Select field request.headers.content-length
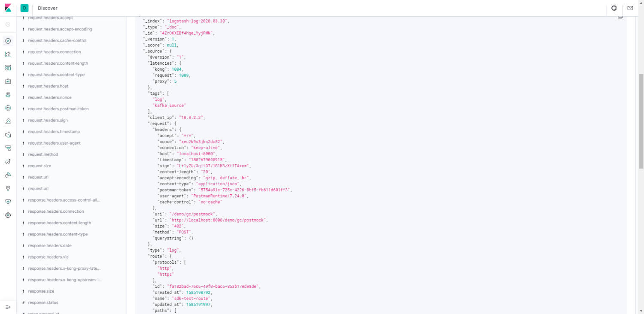Viewport: 644px width, 314px height. [58, 63]
